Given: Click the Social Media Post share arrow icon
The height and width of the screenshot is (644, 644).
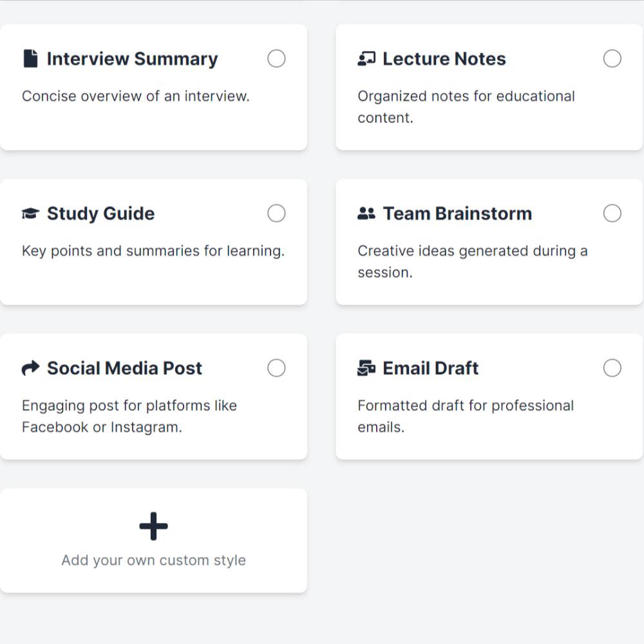Looking at the screenshot, I should (x=30, y=368).
